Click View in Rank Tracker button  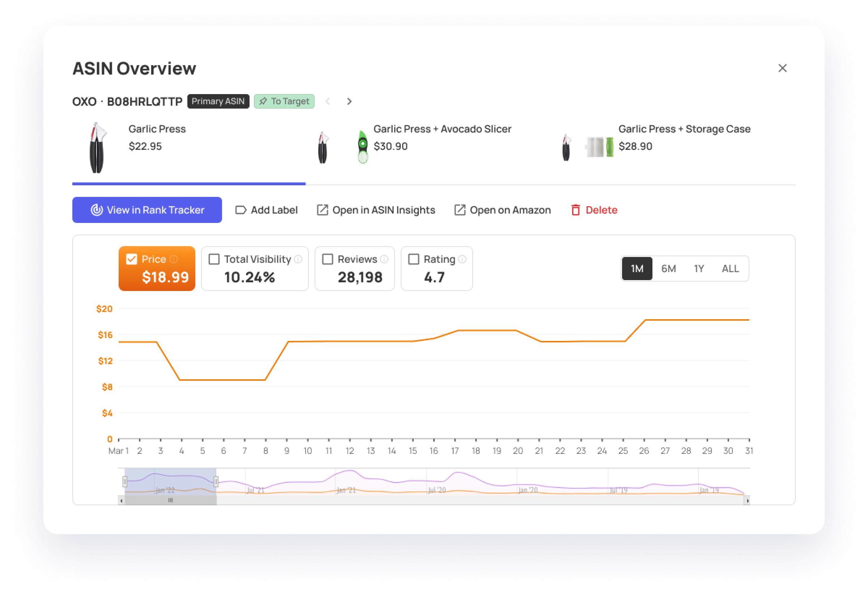(x=147, y=210)
